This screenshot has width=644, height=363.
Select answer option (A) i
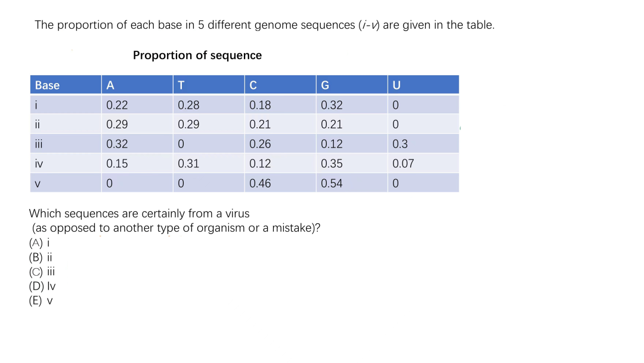39,243
